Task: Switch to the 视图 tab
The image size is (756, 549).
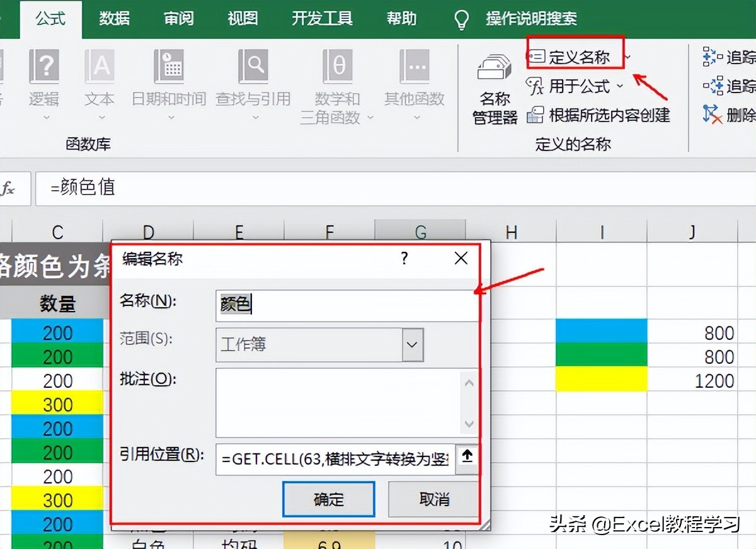Action: [243, 19]
